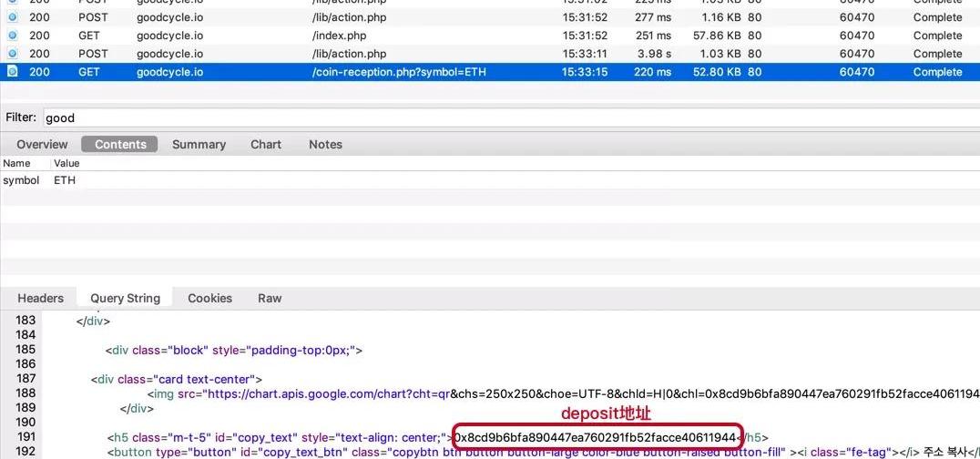This screenshot has width=980, height=459.
Task: Click the icon of the /index.php GET request
Action: point(12,36)
